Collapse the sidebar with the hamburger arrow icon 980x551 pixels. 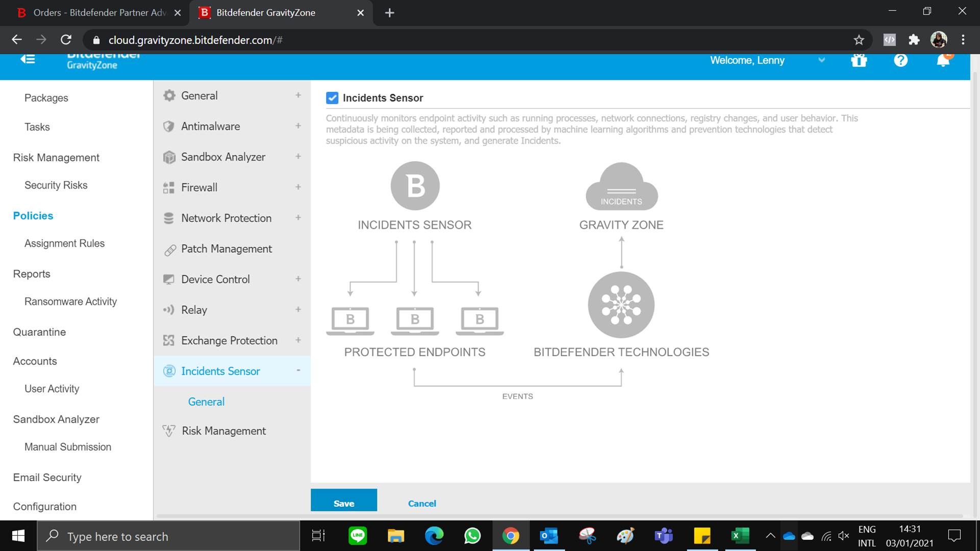click(x=28, y=59)
